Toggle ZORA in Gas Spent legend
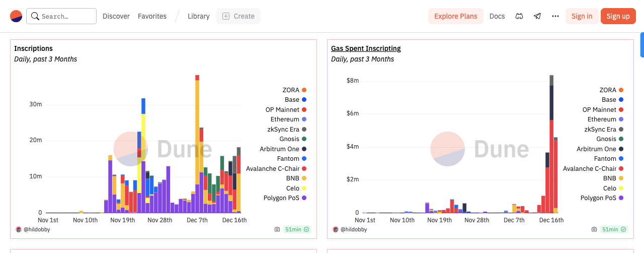This screenshot has width=644, height=253. coord(611,90)
